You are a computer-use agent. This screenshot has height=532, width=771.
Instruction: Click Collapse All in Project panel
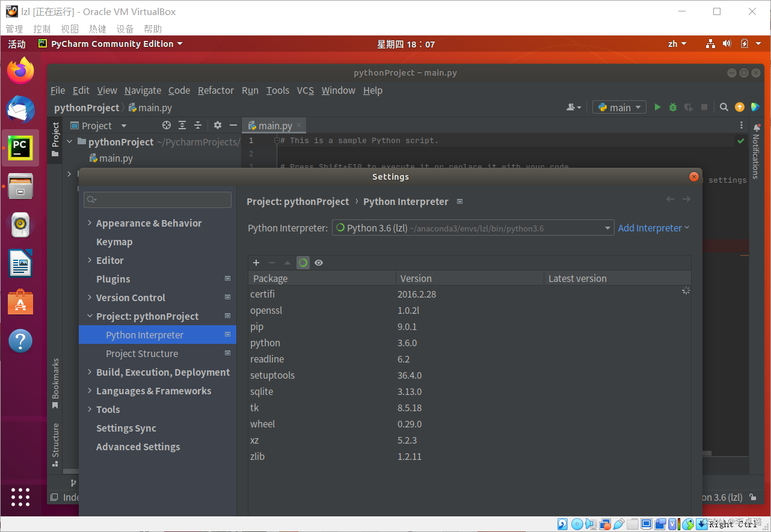point(197,125)
